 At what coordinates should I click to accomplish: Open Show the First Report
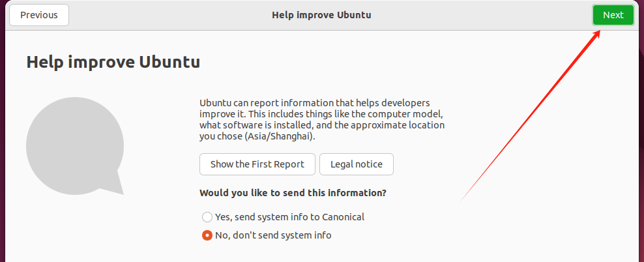pos(257,164)
